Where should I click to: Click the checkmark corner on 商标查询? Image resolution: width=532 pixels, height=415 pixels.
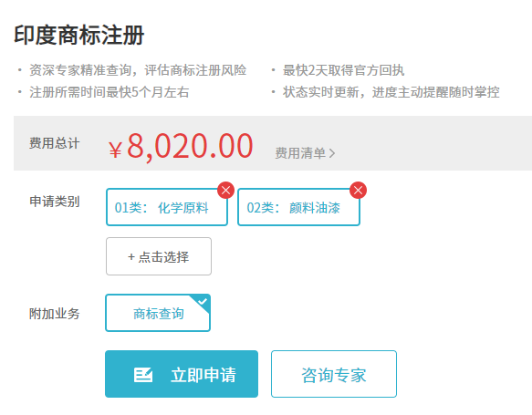coord(203,301)
